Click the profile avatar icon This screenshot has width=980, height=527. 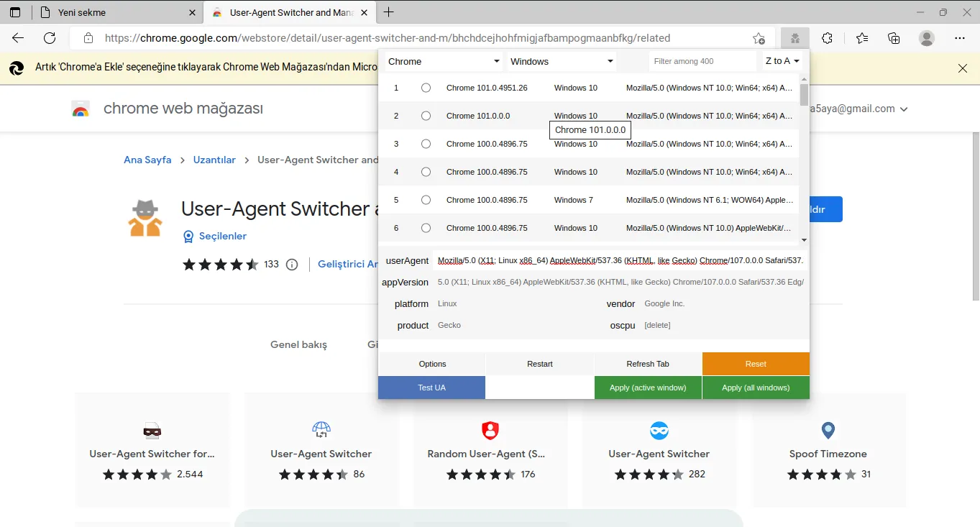(x=927, y=38)
